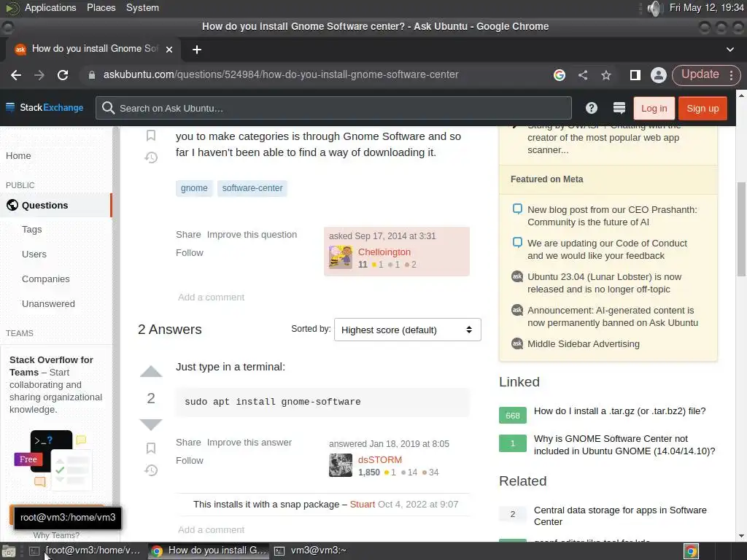
Task: Click Share under the question
Action: pyautogui.click(x=188, y=235)
